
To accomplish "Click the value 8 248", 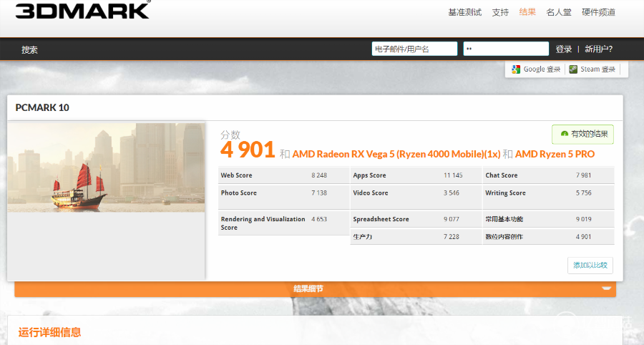I will pos(319,175).
